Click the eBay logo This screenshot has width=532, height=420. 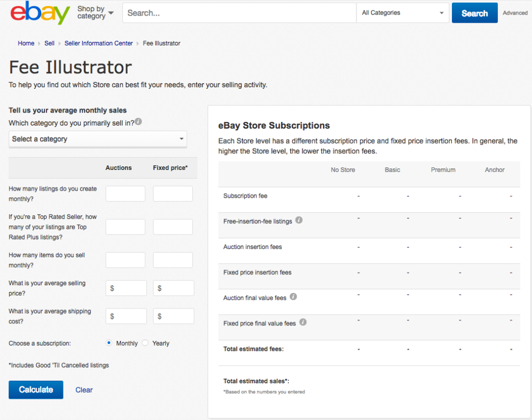click(40, 12)
